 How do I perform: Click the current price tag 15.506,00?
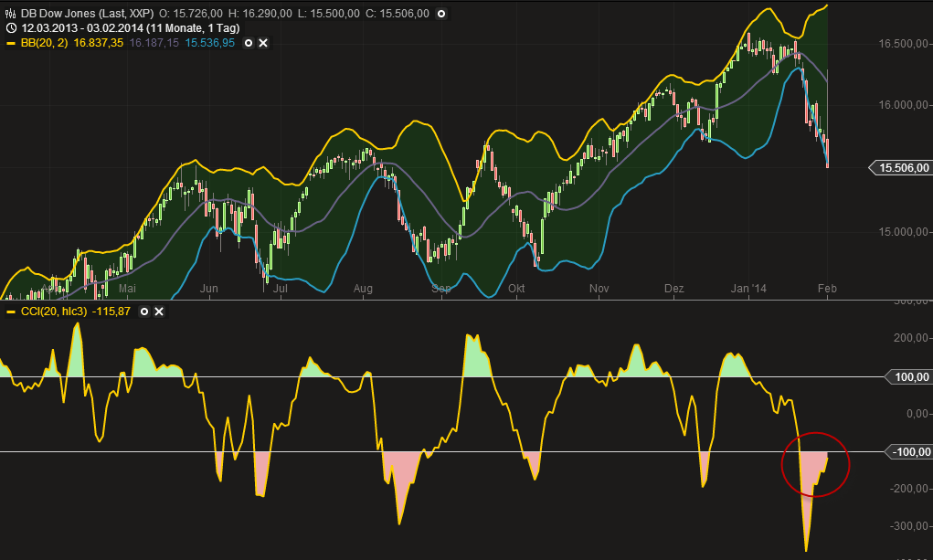click(x=900, y=168)
